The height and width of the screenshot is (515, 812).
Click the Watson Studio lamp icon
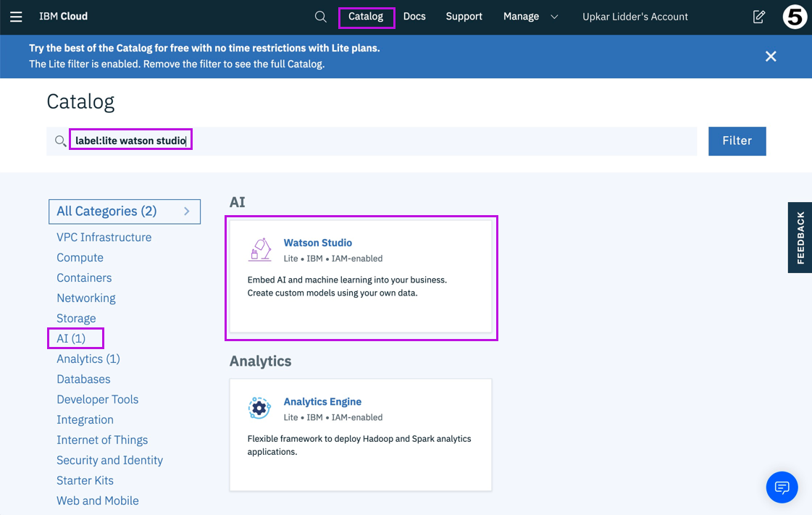pos(259,249)
